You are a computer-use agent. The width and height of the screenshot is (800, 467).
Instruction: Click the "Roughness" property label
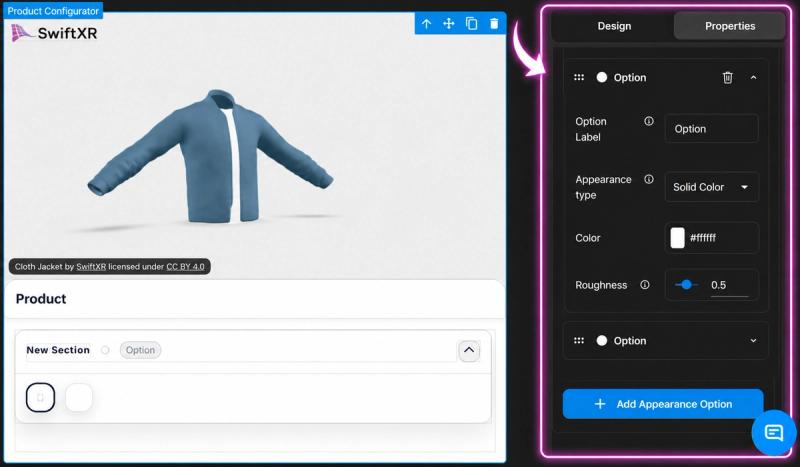pos(601,285)
